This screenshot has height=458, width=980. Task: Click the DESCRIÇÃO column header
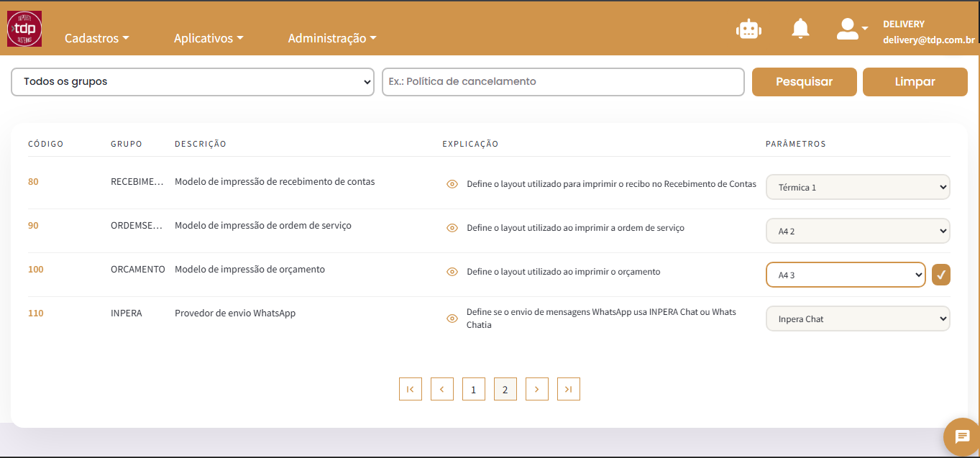(x=201, y=144)
